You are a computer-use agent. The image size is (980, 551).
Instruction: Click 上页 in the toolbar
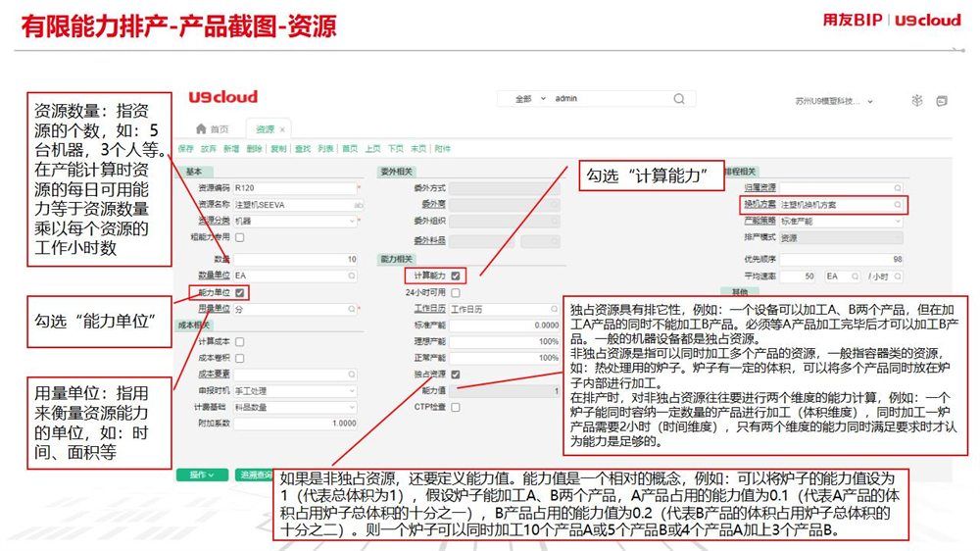[372, 149]
